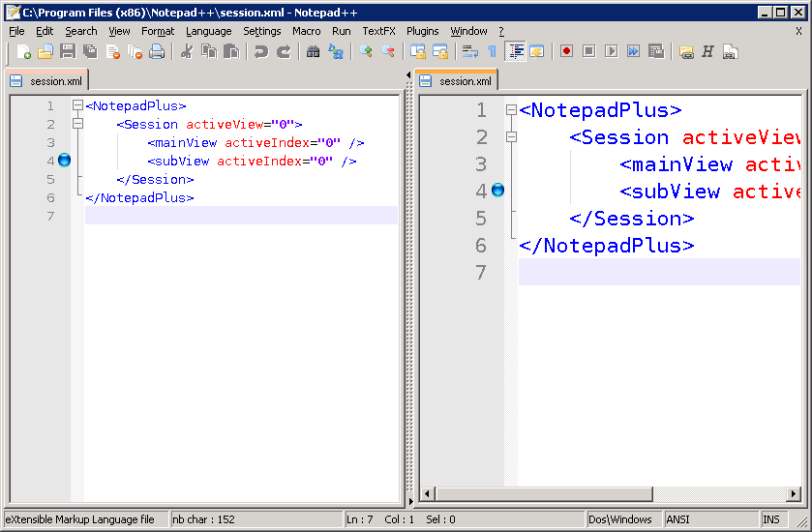This screenshot has height=532, width=812.
Task: Collapse the Session fold in left pane
Action: 77,125
